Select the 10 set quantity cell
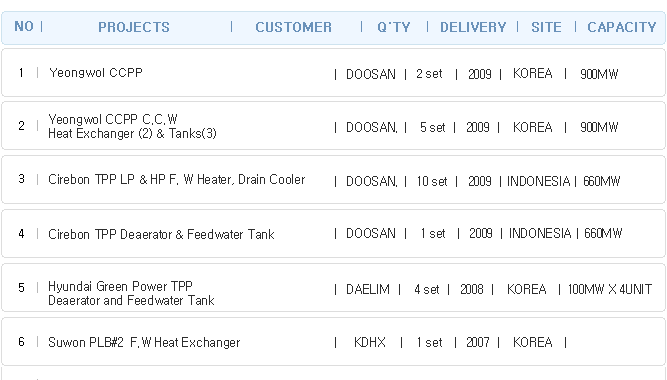The height and width of the screenshot is (380, 667). [x=432, y=181]
